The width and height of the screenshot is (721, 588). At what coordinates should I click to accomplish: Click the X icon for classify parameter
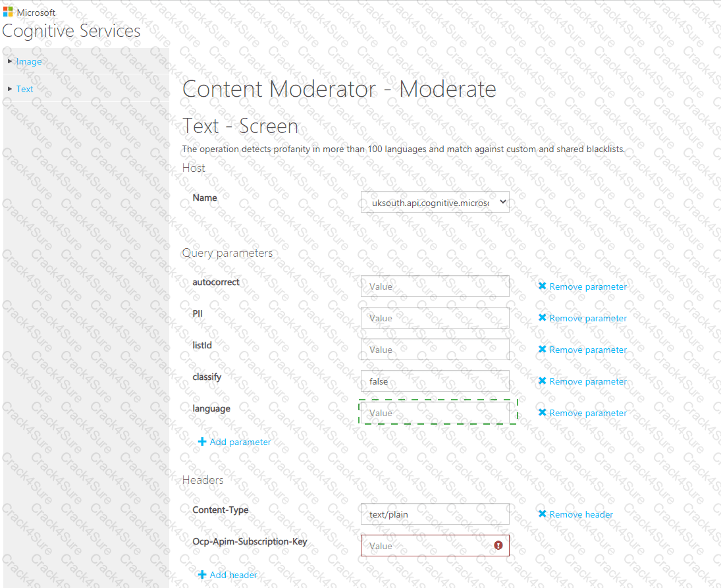coord(542,381)
